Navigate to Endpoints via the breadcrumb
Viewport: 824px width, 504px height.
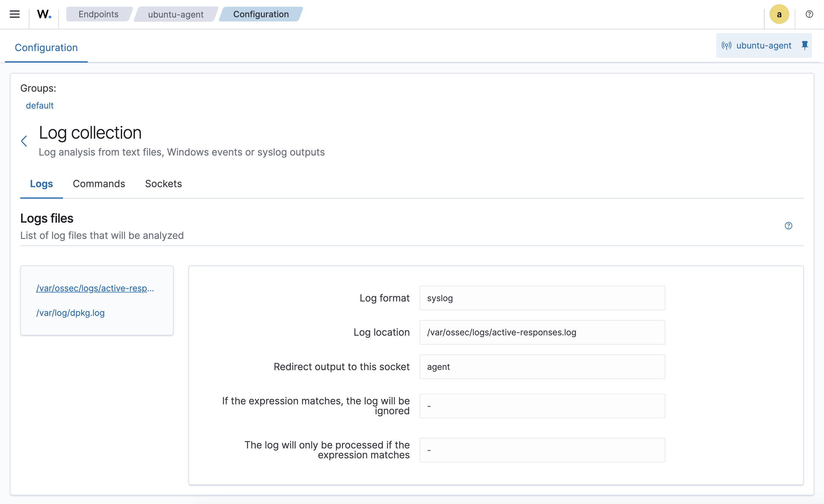[x=98, y=14]
